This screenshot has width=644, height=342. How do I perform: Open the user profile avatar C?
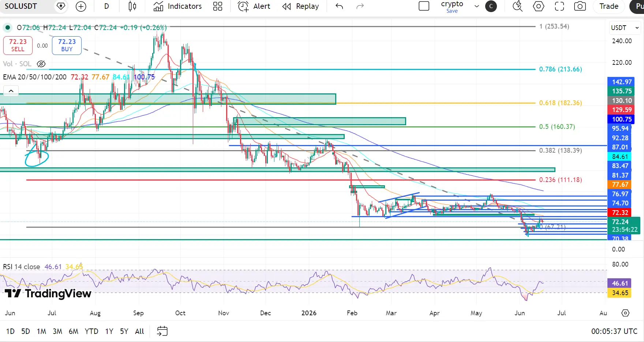(x=491, y=6)
